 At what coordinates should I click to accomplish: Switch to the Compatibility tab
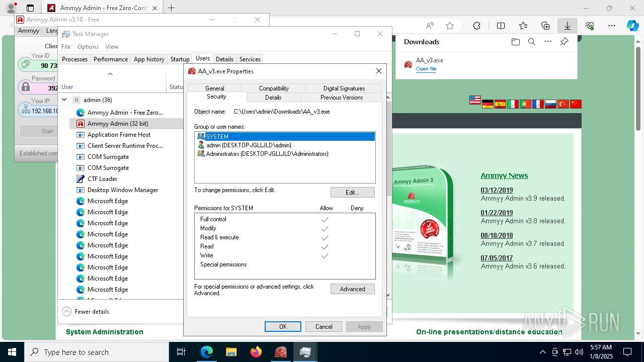274,88
